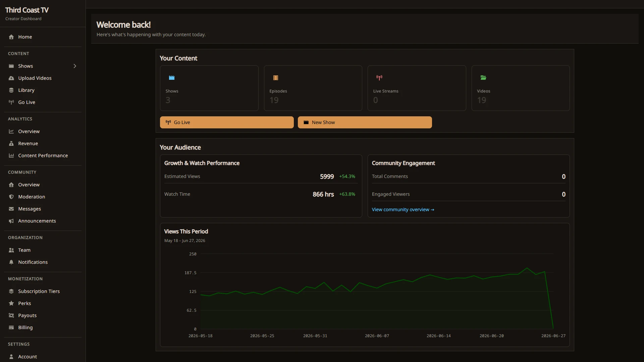Click the Content Performance bar chart icon

[x=11, y=156]
